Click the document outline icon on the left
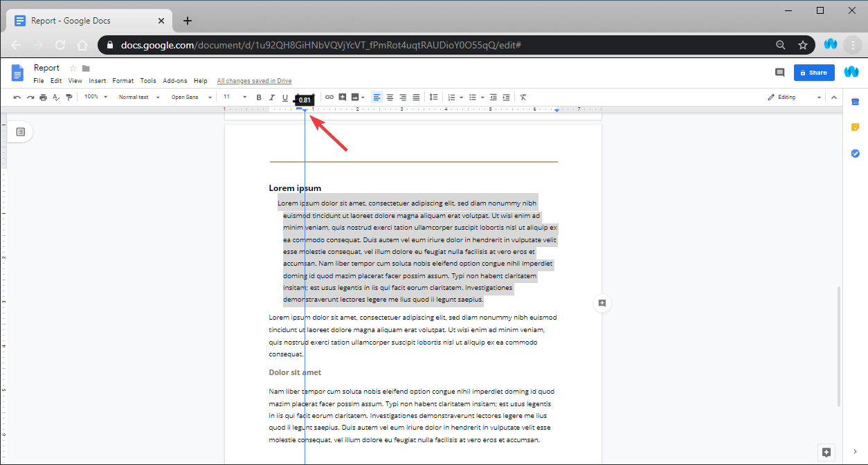This screenshot has width=868, height=465. click(x=21, y=131)
